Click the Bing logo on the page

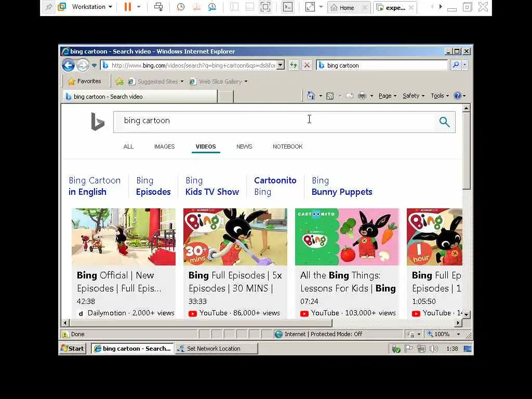pyautogui.click(x=97, y=122)
